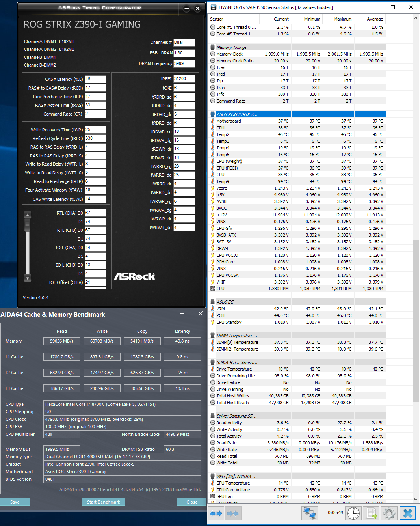Click the CAS# Latency (tCL) value field

pyautogui.click(x=95, y=79)
